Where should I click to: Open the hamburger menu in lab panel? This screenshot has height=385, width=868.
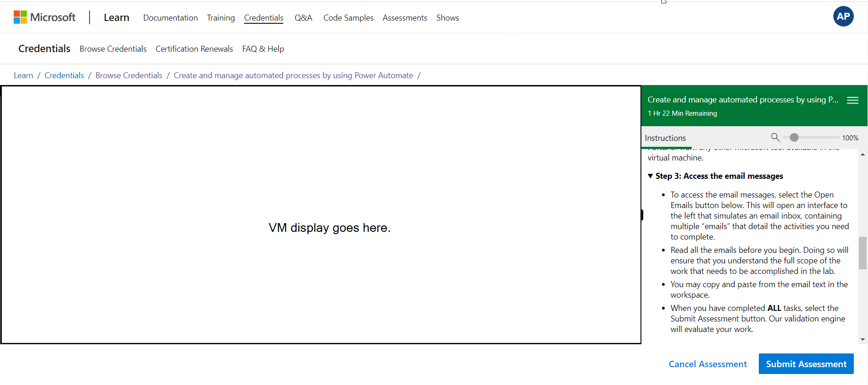(852, 100)
